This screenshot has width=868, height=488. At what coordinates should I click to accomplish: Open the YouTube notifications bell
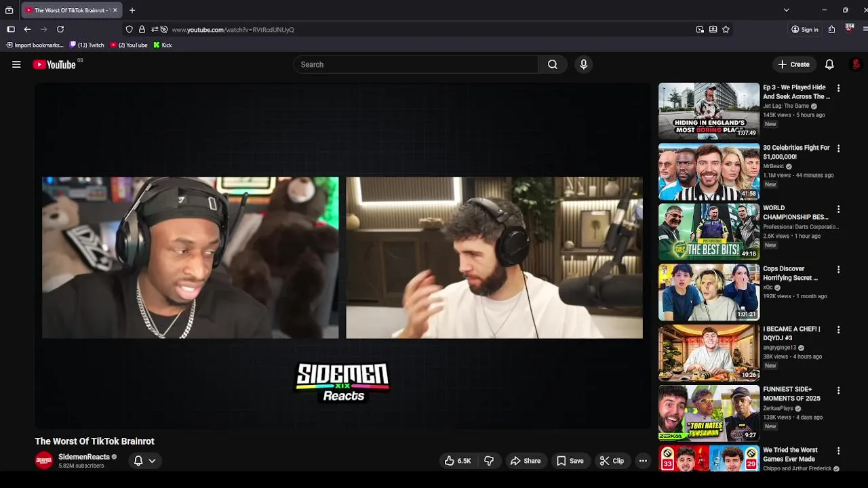829,64
